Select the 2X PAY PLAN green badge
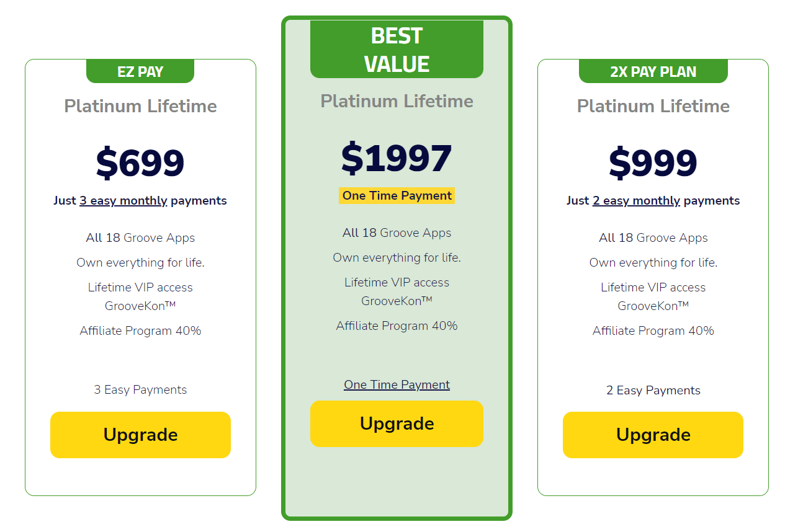 [653, 71]
